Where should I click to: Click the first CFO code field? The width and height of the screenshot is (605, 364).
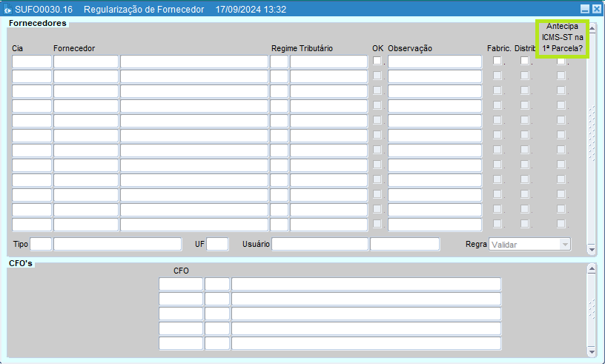tap(180, 284)
